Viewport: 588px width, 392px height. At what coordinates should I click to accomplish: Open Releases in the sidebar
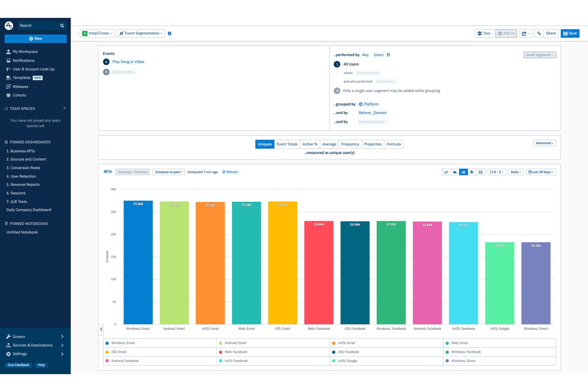(x=20, y=87)
